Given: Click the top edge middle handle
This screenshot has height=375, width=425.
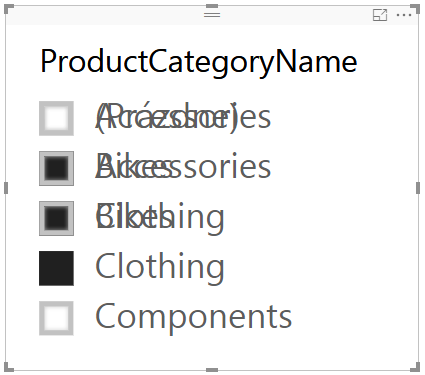Looking at the screenshot, I should [x=212, y=6].
